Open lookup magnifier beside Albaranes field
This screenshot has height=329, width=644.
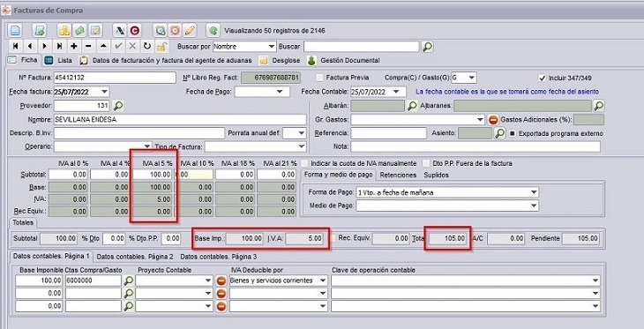[x=599, y=106]
